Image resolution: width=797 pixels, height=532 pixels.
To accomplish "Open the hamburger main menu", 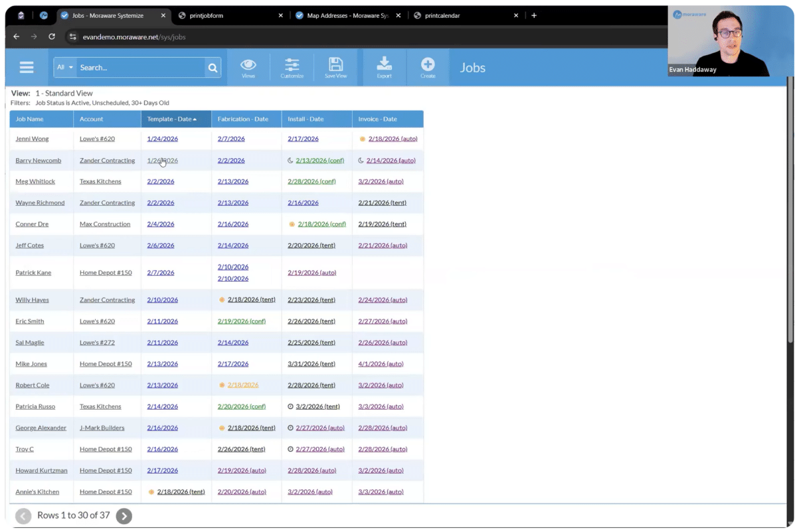I will tap(27, 67).
